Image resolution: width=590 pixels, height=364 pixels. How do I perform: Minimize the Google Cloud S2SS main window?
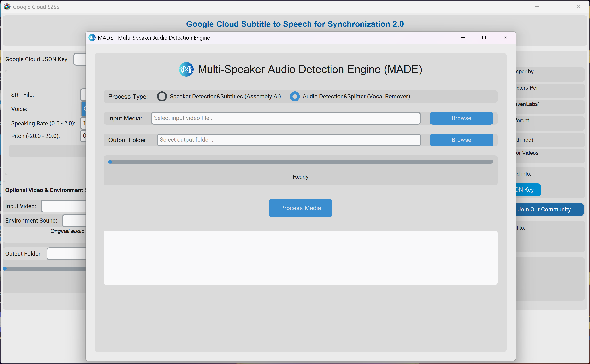coord(537,7)
